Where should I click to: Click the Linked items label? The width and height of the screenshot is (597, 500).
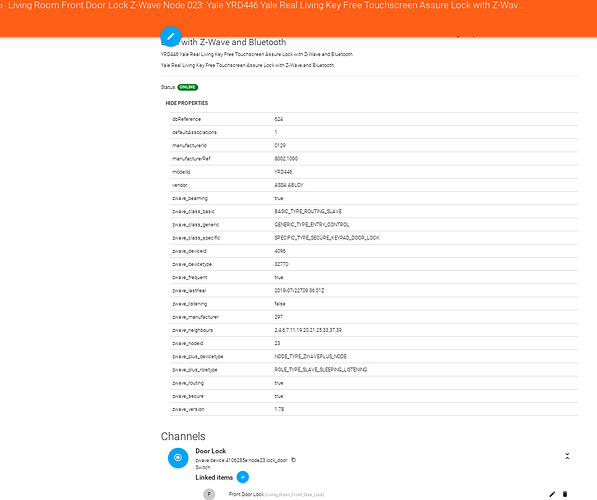point(214,478)
